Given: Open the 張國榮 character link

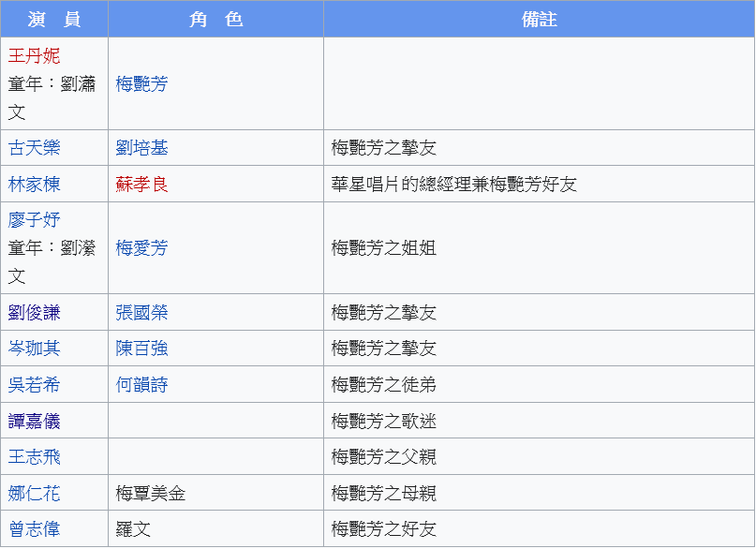Looking at the screenshot, I should point(141,312).
